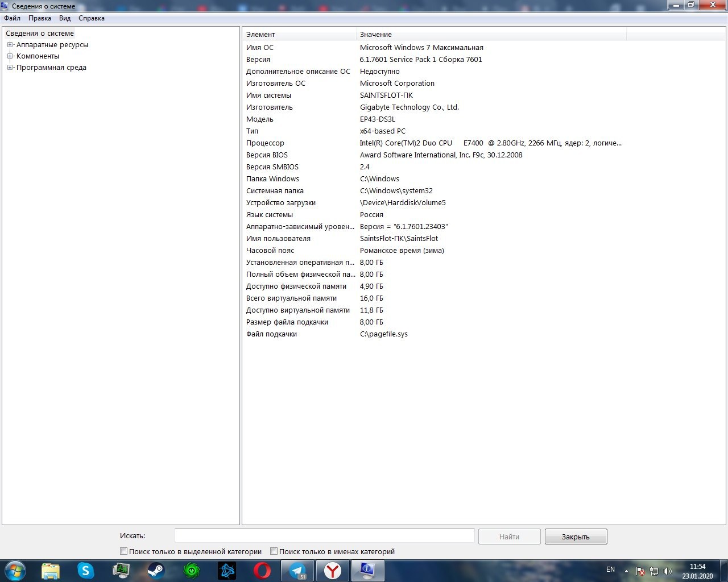Click the EN language indicator
Viewport: 728px width, 582px height.
610,569
